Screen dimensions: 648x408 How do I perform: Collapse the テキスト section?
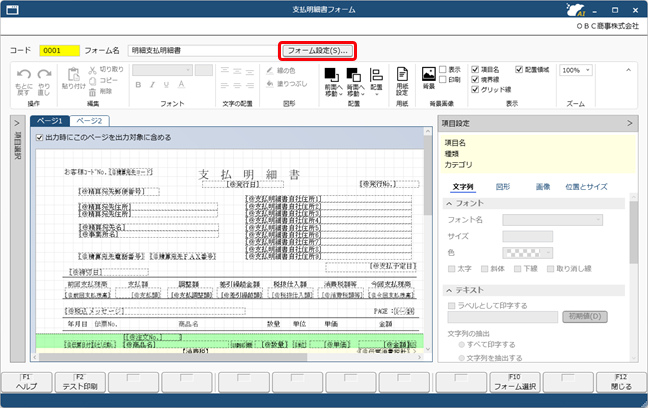[x=449, y=291]
